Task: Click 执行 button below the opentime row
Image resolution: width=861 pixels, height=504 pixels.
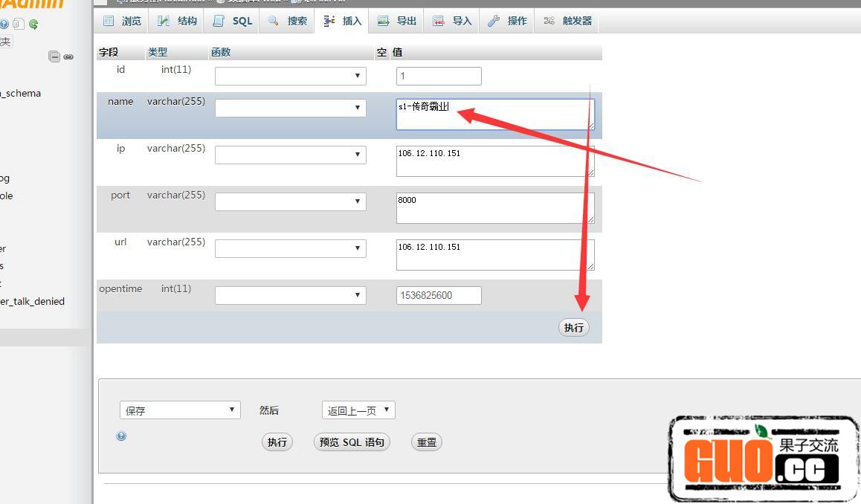Action: (x=573, y=328)
